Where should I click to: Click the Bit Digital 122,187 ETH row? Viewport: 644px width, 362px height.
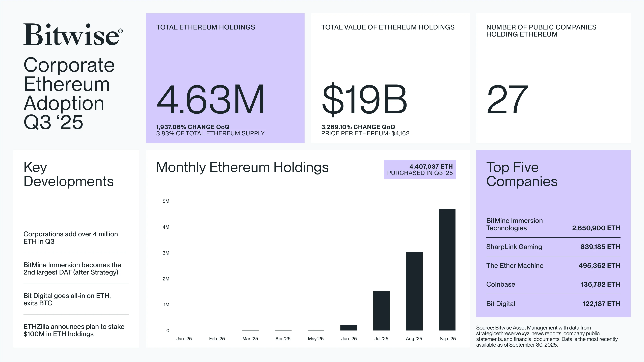click(553, 304)
